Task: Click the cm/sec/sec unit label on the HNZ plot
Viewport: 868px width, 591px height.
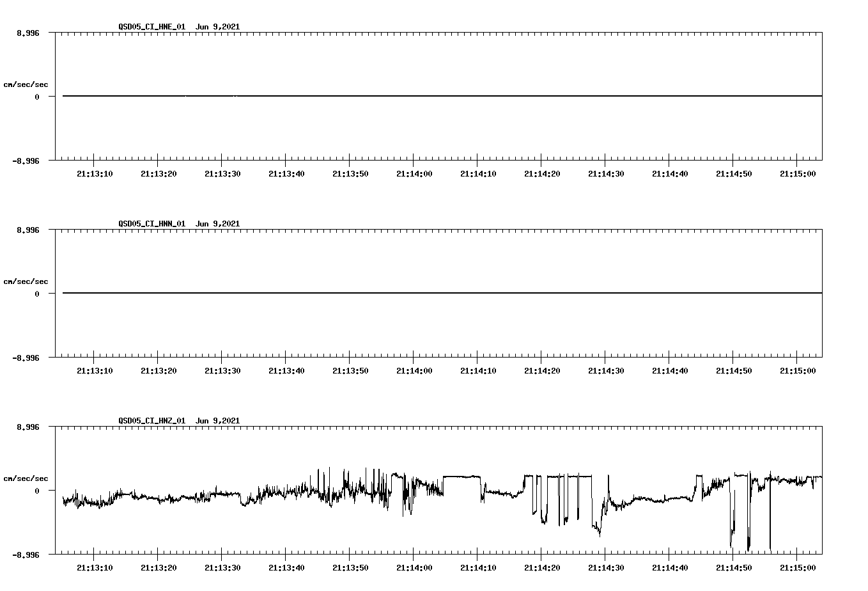Action: (x=26, y=478)
